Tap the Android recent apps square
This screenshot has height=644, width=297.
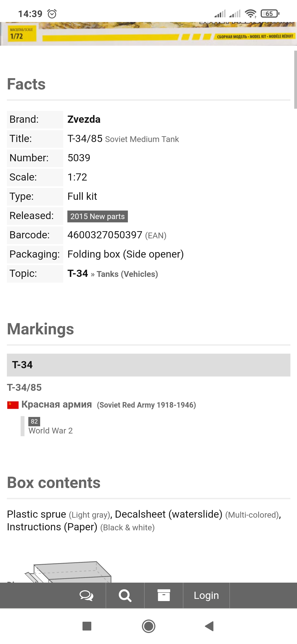click(87, 626)
